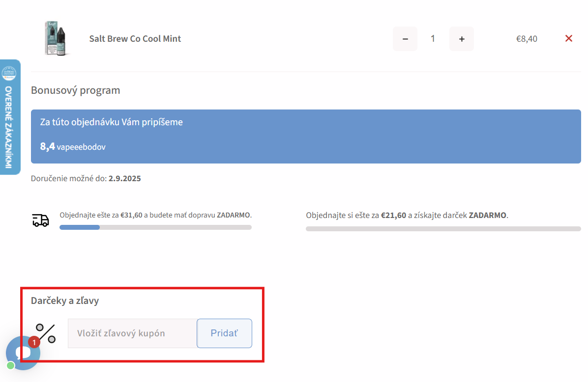Click the red chat notification badge
Image resolution: width=588 pixels, height=382 pixels.
34,342
